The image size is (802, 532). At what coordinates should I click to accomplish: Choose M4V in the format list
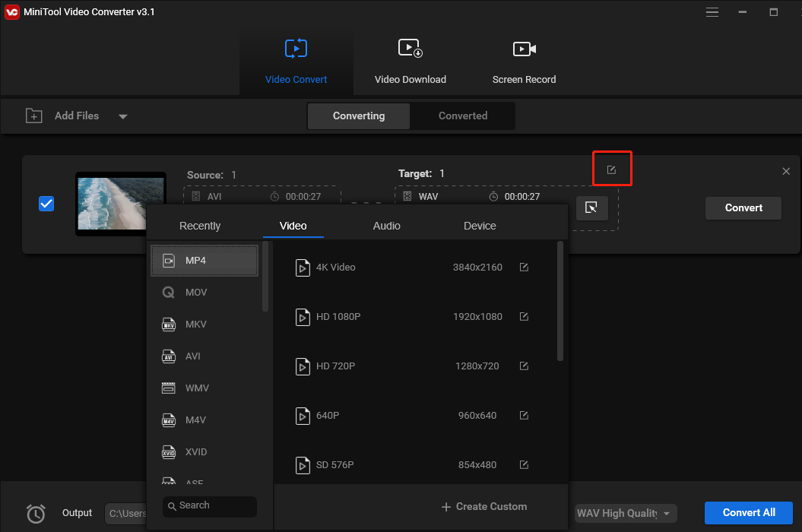(x=204, y=420)
